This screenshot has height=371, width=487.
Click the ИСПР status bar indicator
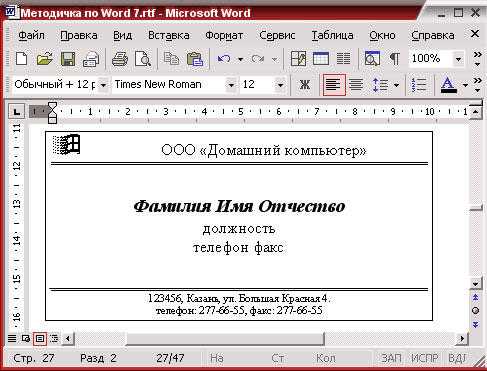coord(424,358)
